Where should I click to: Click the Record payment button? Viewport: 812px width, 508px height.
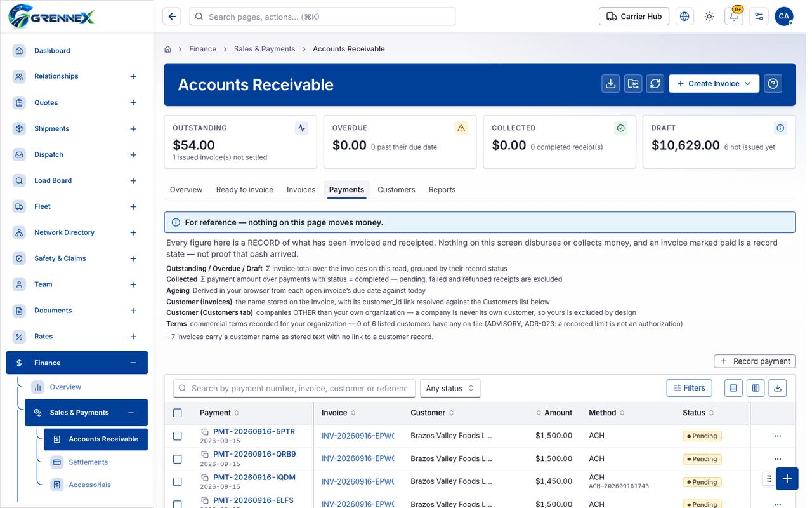click(755, 361)
